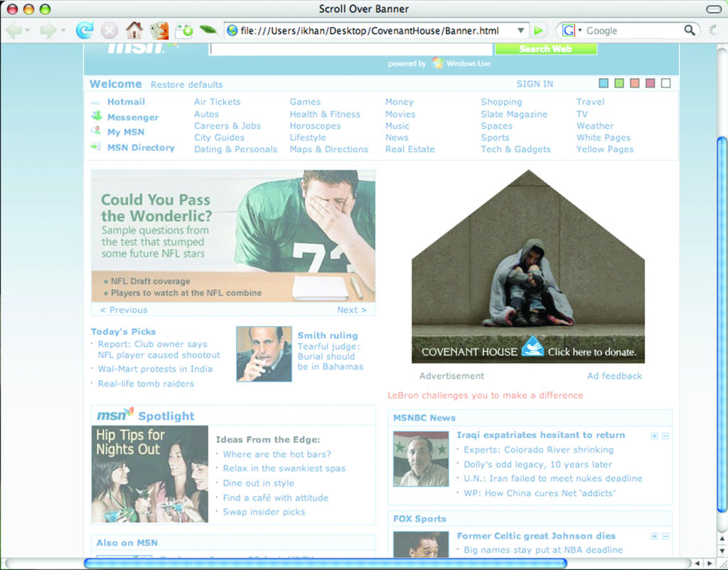Viewport: 728px width, 570px height.
Task: Choose the pink theme color swatch
Action: tap(650, 83)
